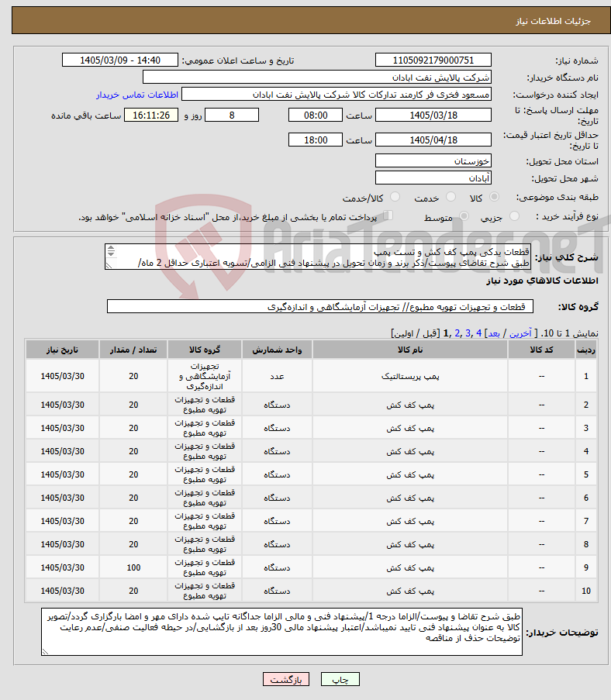Viewport: 611px width, 700px height.
Task: Click the page header جزئیات اطلاعات نیاز
Action: [553, 21]
